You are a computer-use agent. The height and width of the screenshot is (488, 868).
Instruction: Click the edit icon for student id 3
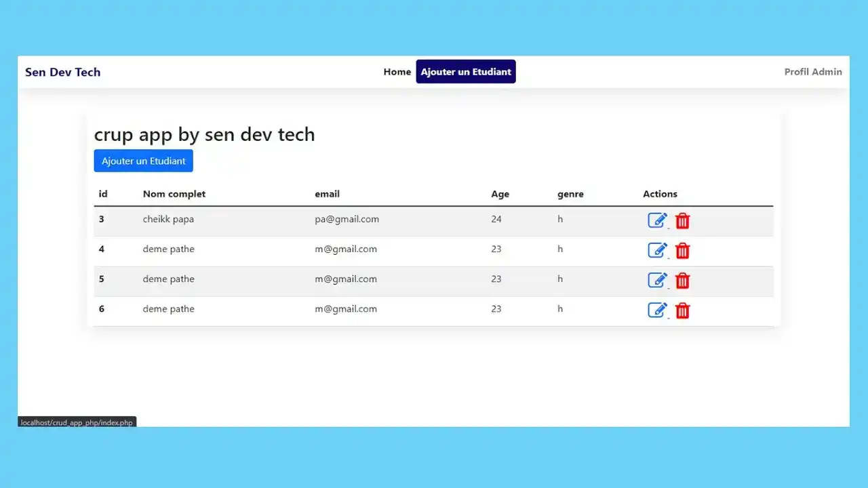pyautogui.click(x=657, y=221)
